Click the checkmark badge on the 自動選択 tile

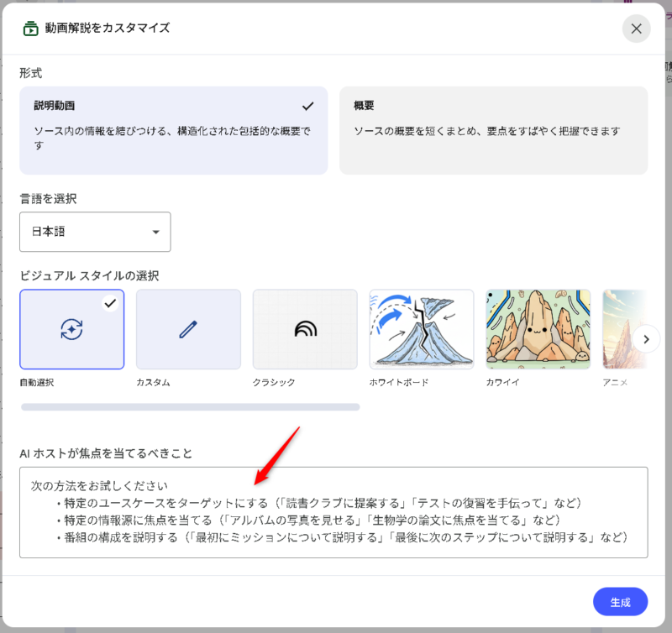110,304
